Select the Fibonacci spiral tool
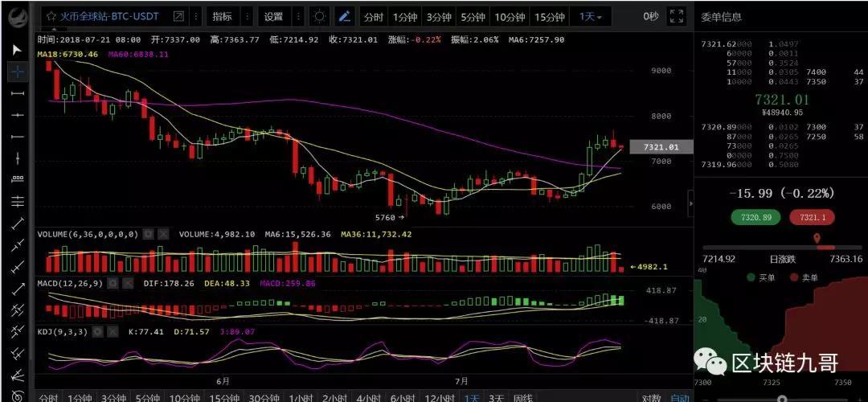 coord(18,396)
